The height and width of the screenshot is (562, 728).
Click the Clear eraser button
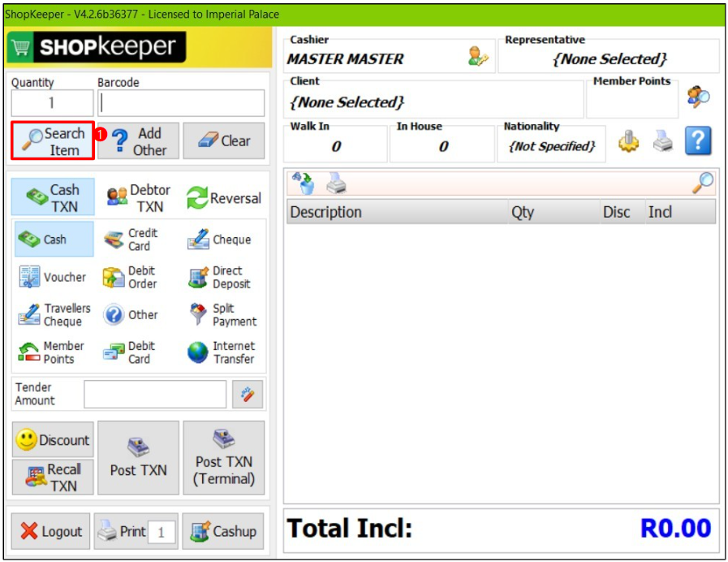pos(224,140)
